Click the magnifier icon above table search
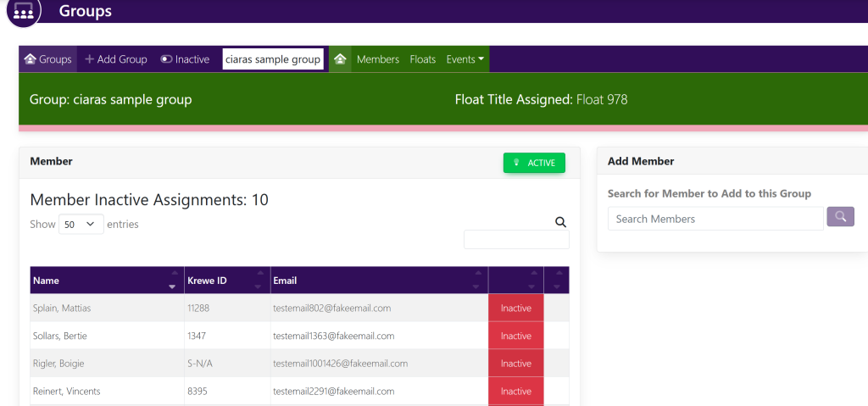The width and height of the screenshot is (868, 406). point(559,222)
